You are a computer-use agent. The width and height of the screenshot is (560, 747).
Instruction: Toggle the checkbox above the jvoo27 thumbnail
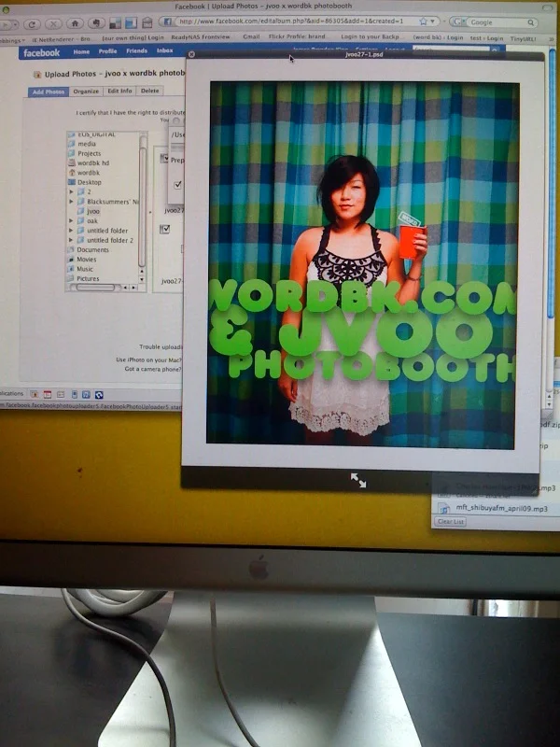point(165,230)
